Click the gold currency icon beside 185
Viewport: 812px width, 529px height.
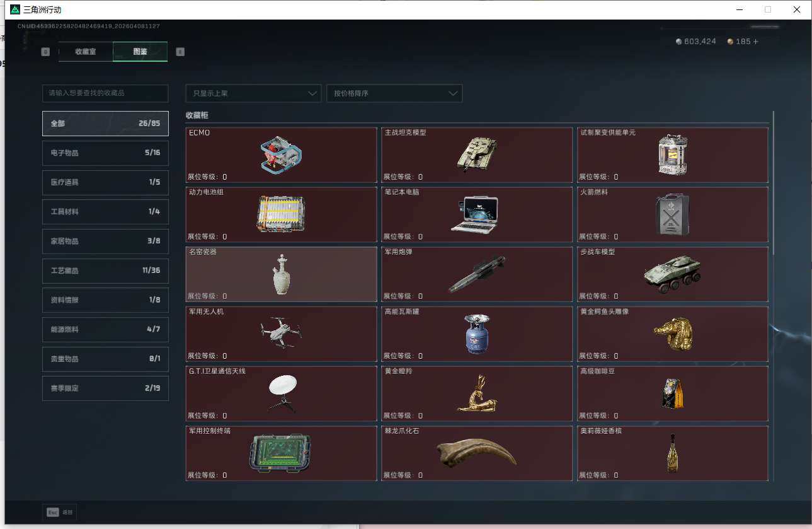(x=730, y=42)
